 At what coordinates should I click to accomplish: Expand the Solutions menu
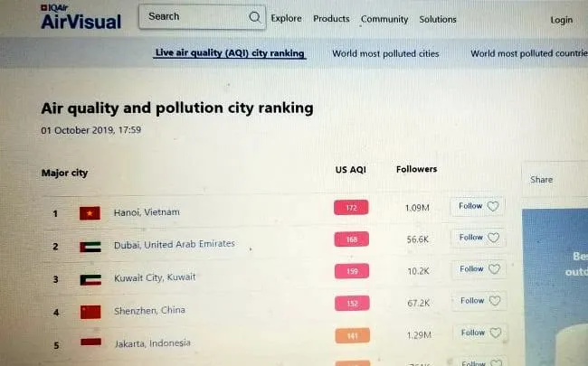coord(438,19)
